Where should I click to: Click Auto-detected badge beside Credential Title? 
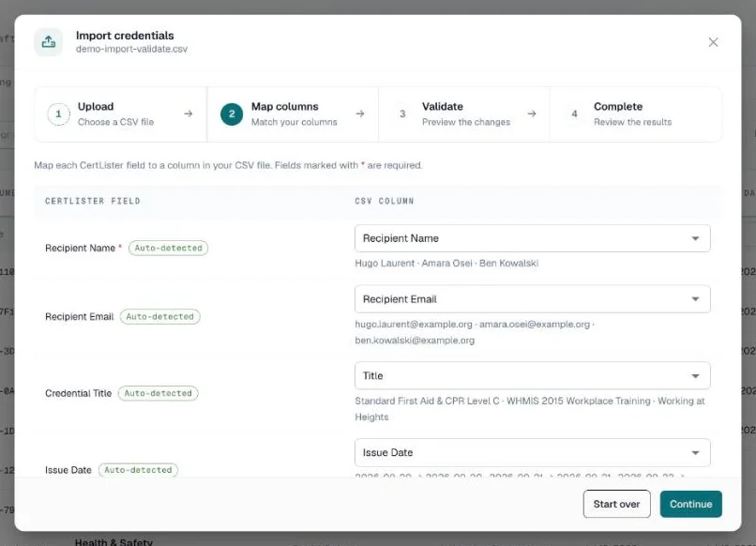pyautogui.click(x=159, y=393)
